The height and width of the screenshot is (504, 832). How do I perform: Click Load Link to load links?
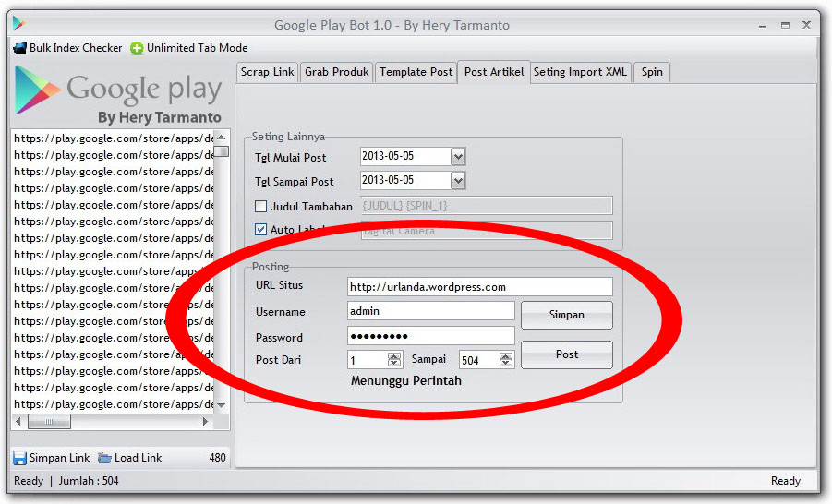130,458
